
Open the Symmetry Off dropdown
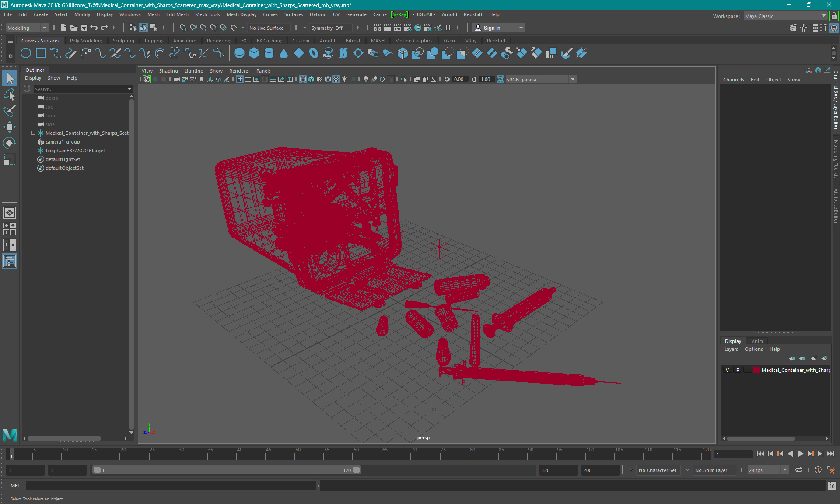330,28
